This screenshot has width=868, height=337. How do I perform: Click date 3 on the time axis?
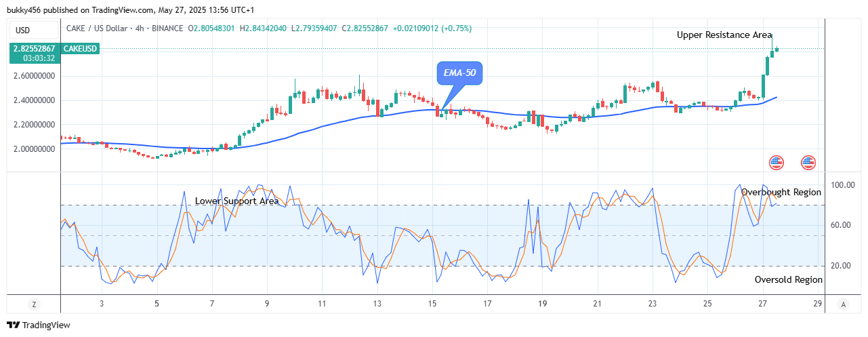(102, 304)
